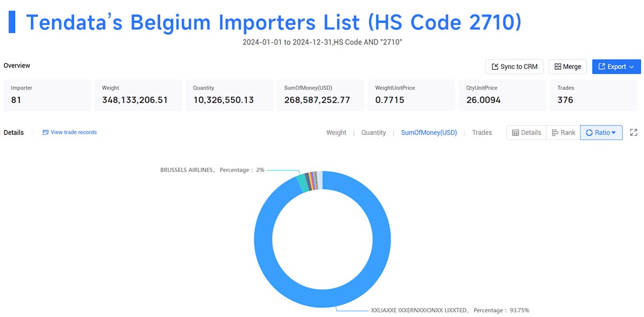Click the Merge button
The width and height of the screenshot is (644, 317).
pyautogui.click(x=568, y=67)
